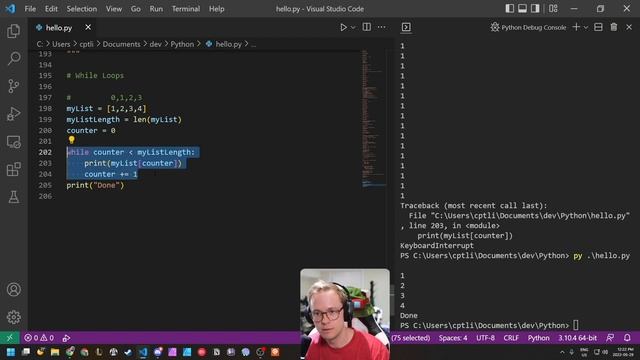Image resolution: width=640 pixels, height=360 pixels.
Task: Click the lightbulb code action on line 201
Action: pyautogui.click(x=71, y=140)
